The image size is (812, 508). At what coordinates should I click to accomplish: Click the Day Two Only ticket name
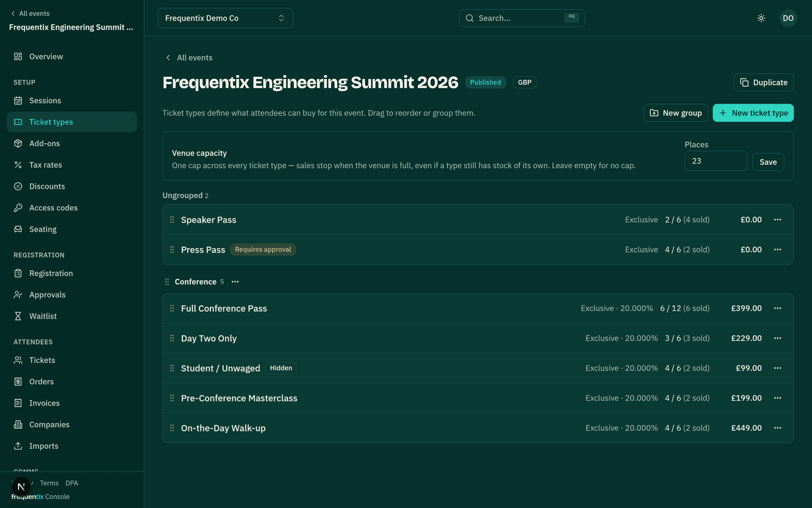pos(209,338)
